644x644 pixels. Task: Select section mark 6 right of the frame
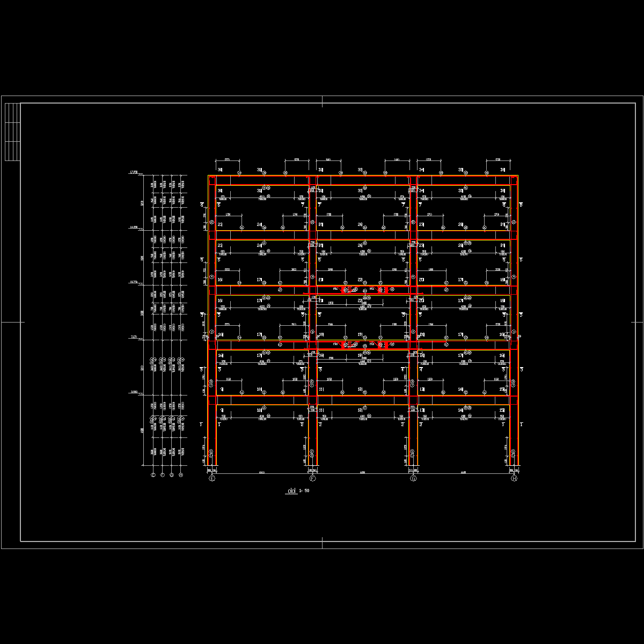521,204
